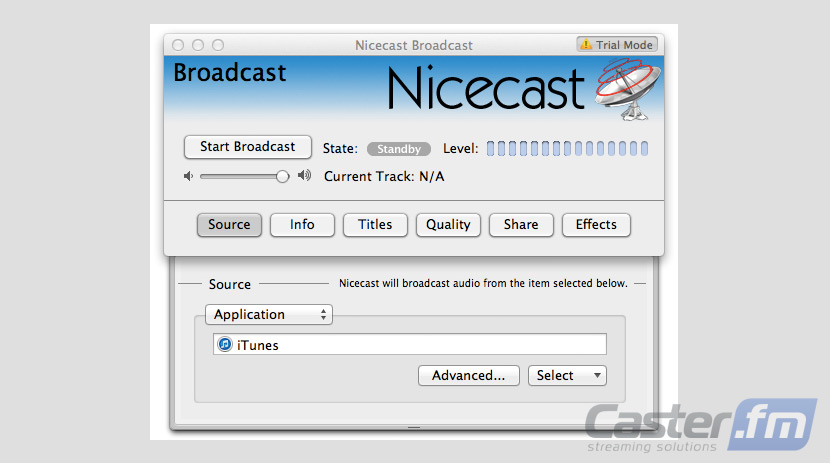Open the Titles tab
Image resolution: width=830 pixels, height=463 pixels.
[x=375, y=225]
